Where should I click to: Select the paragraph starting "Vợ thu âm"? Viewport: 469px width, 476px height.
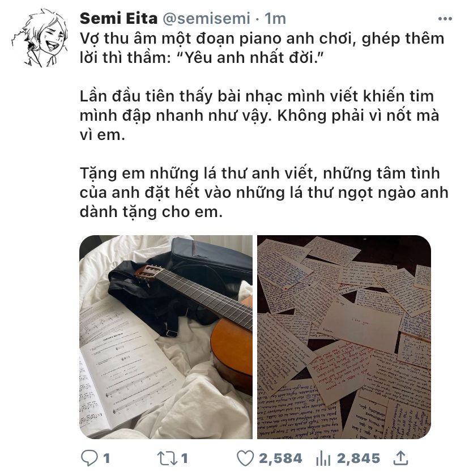pyautogui.click(x=262, y=48)
